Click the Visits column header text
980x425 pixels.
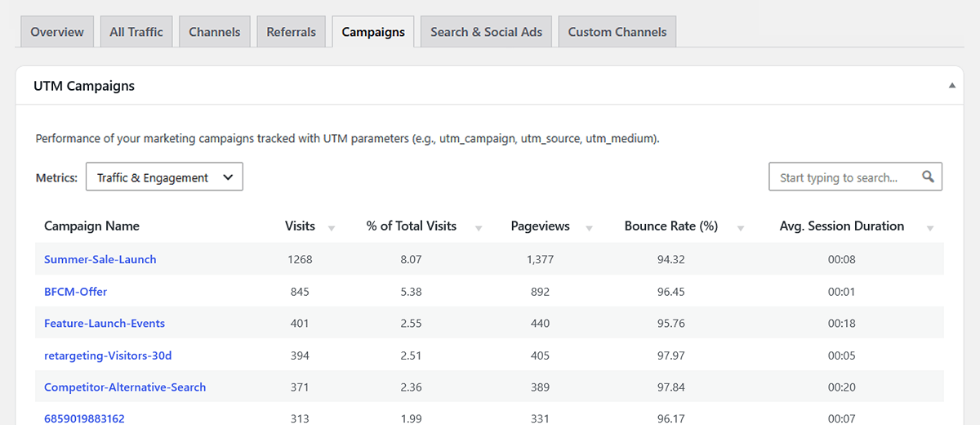[x=300, y=226]
